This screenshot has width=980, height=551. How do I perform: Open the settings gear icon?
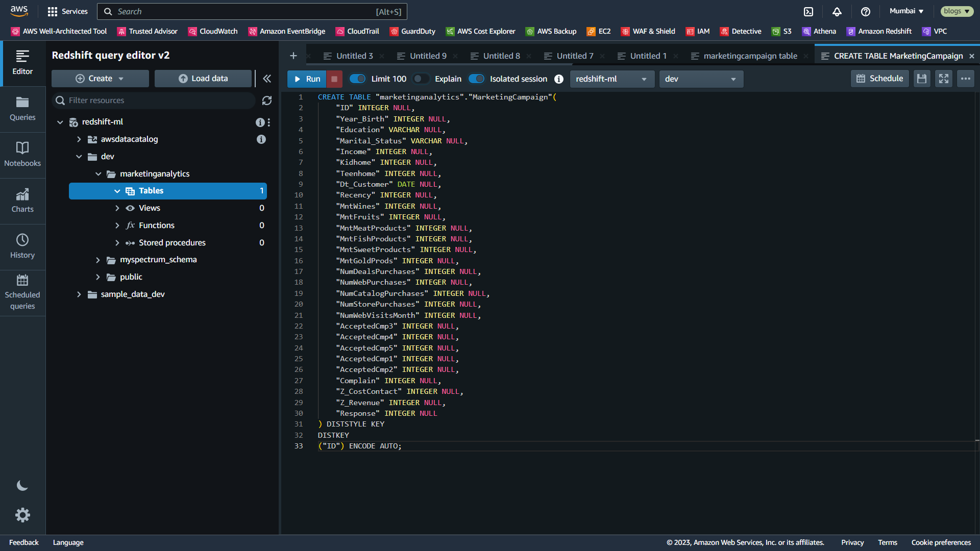pyautogui.click(x=22, y=515)
